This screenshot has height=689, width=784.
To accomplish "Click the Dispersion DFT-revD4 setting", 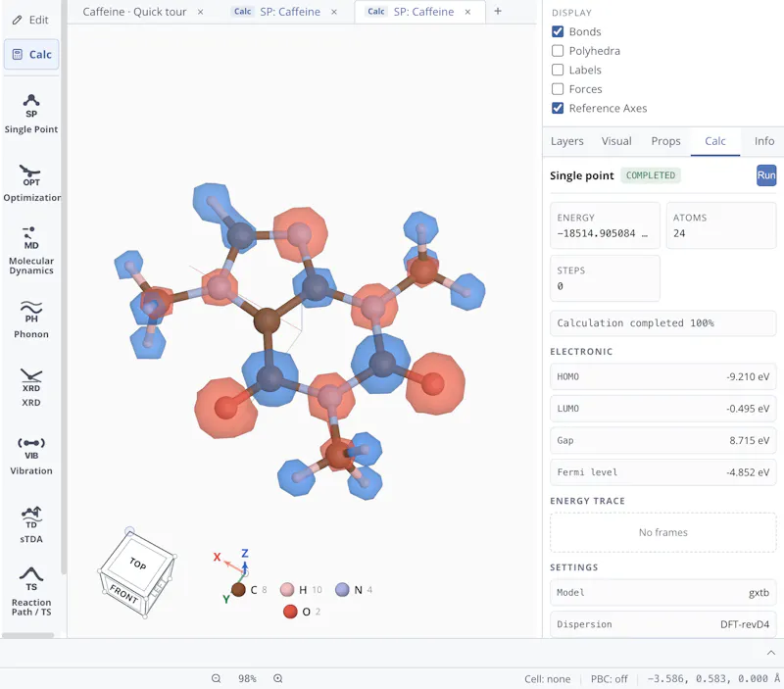I will (663, 624).
